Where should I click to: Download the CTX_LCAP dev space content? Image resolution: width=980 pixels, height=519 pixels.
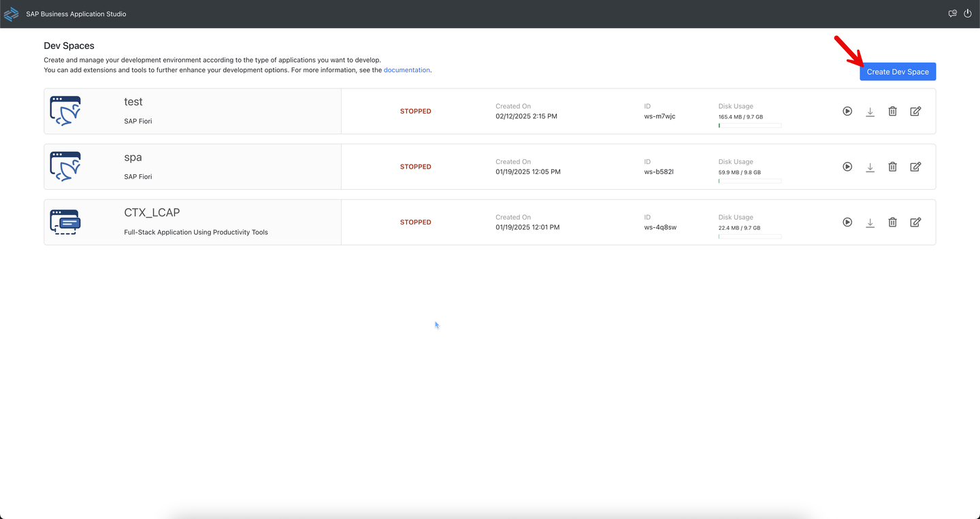870,222
